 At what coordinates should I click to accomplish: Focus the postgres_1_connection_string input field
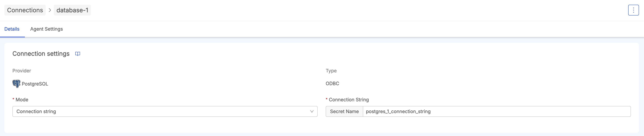pyautogui.click(x=496, y=111)
